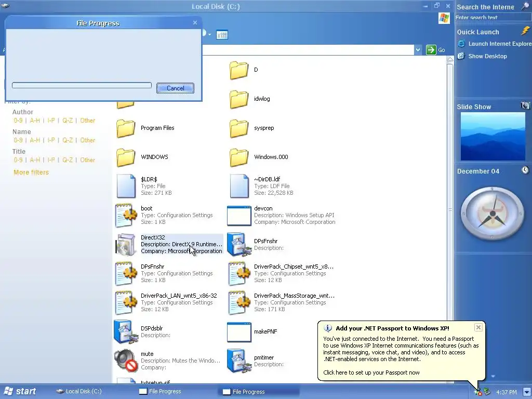This screenshot has height=399, width=532.
Task: Select the DriverPack_LAN_wnt5_x86-32 file icon
Action: [x=126, y=302]
